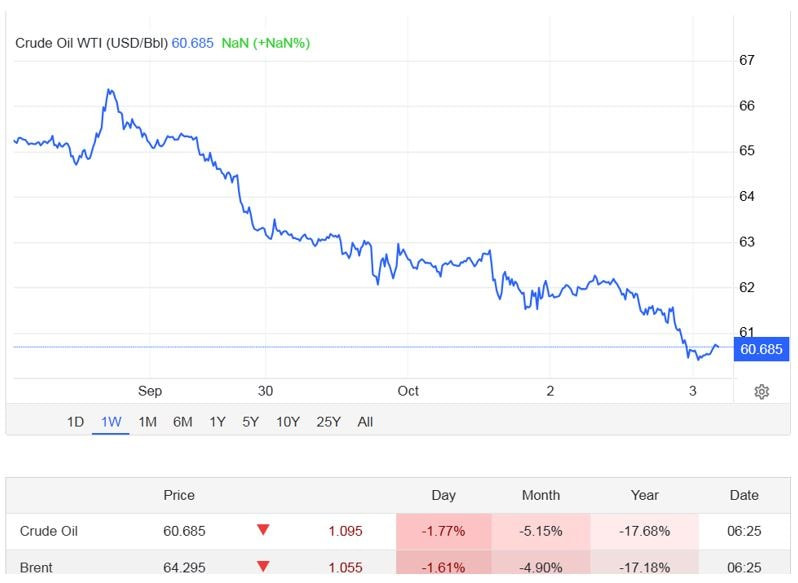Click the Brent red down arrow
The width and height of the screenshot is (798, 583).
(x=263, y=567)
